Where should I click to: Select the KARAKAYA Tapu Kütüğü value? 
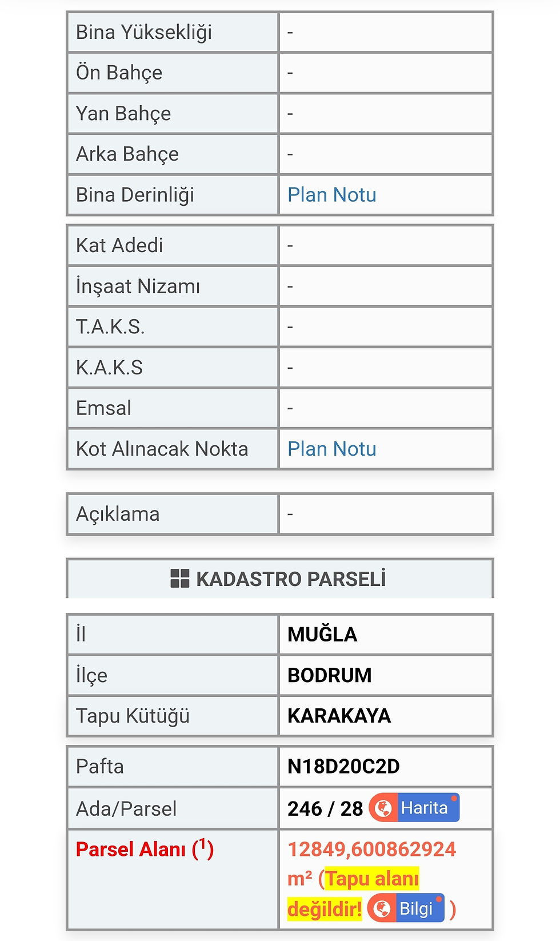coord(339,716)
